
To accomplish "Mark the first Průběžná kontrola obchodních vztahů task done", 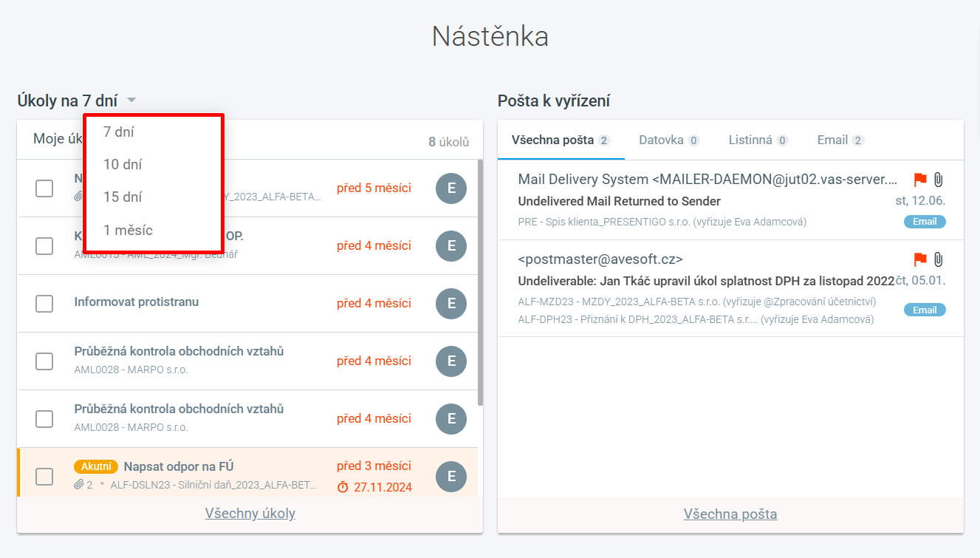I will pyautogui.click(x=44, y=361).
